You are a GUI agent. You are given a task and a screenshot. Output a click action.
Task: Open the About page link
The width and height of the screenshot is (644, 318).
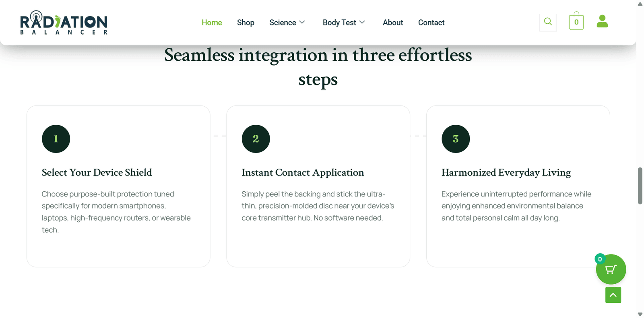393,23
